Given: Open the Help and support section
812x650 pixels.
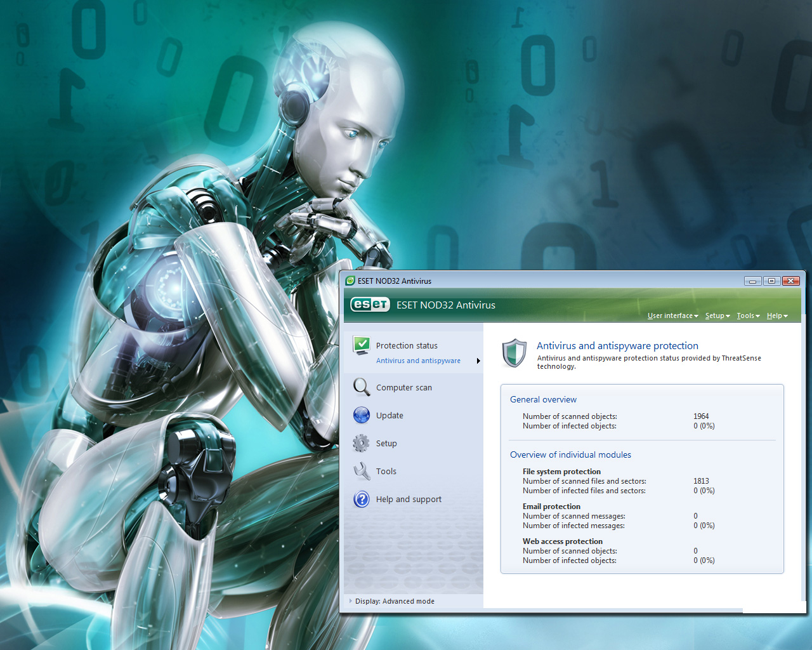Looking at the screenshot, I should pyautogui.click(x=409, y=499).
